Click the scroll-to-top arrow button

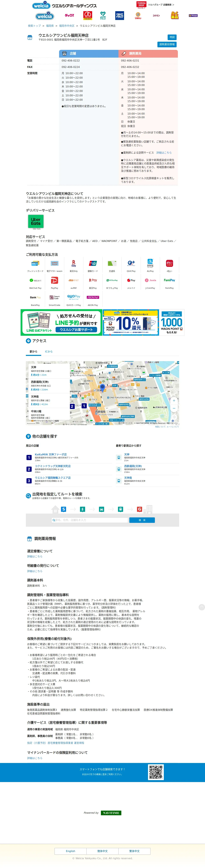[202, 607]
